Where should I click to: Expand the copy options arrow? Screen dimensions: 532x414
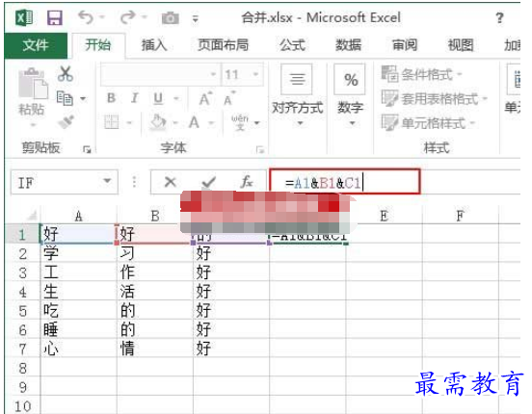pyautogui.click(x=83, y=98)
